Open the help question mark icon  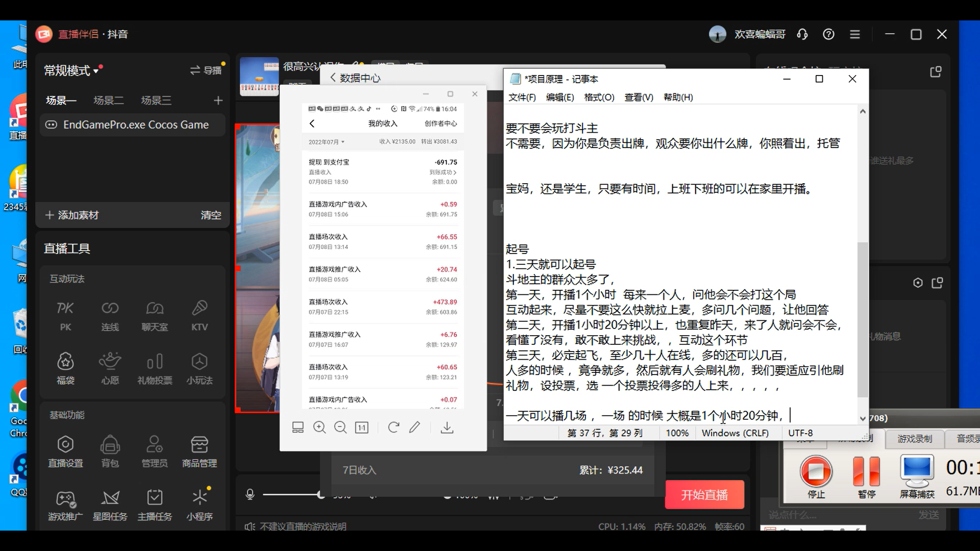tap(828, 34)
